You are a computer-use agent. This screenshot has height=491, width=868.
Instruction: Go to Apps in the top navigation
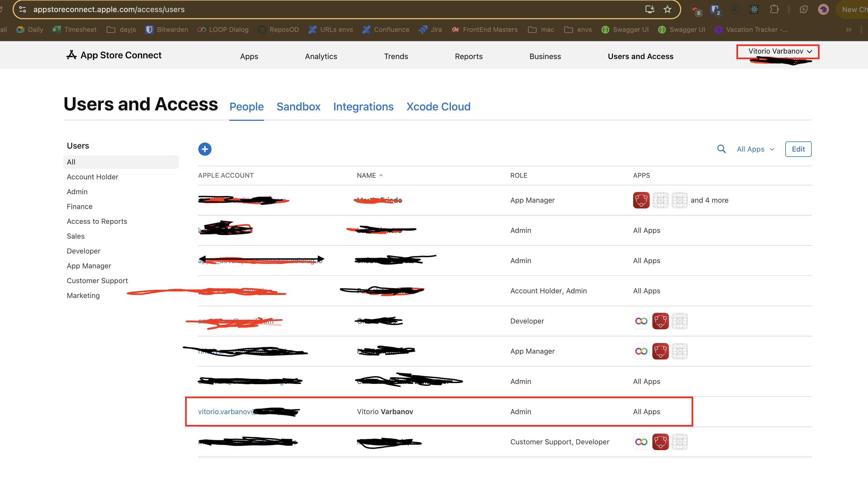249,56
